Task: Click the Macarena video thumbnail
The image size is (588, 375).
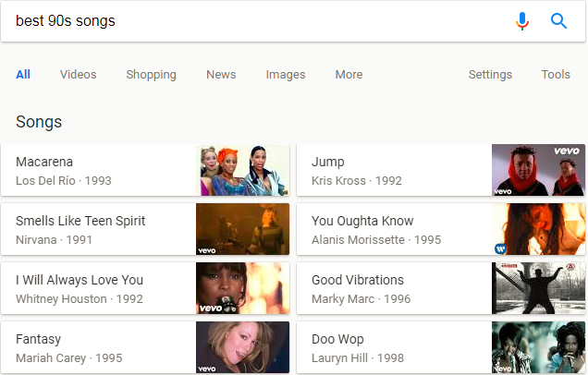Action: (x=242, y=170)
